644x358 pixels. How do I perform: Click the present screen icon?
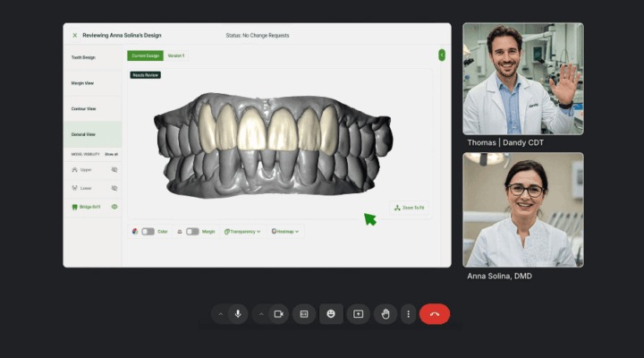358,314
